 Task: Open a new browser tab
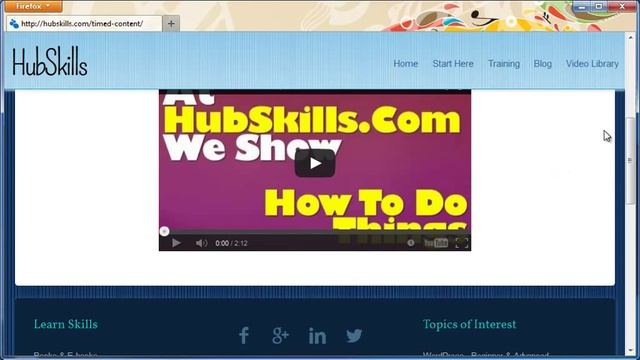171,24
